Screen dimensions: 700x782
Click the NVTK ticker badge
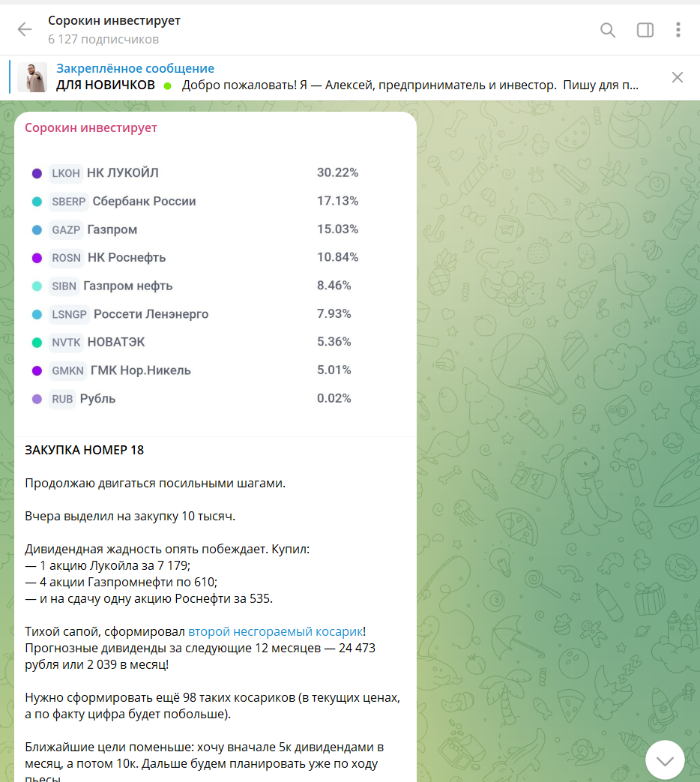[x=66, y=343]
